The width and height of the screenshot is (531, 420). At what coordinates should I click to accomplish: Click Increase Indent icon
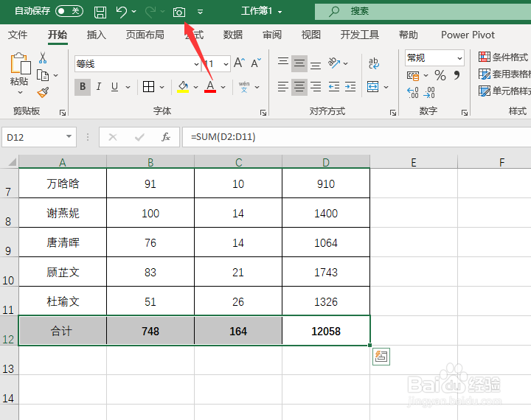[350, 87]
